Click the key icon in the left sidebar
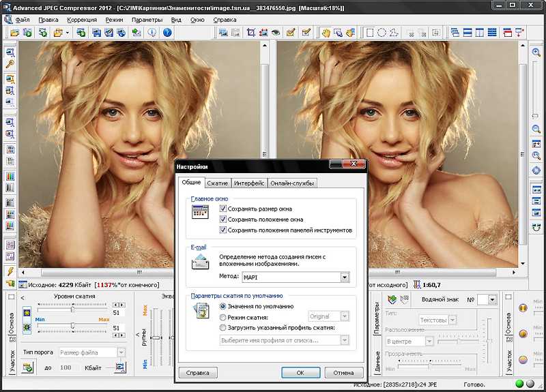The image size is (546, 392). 10,64
